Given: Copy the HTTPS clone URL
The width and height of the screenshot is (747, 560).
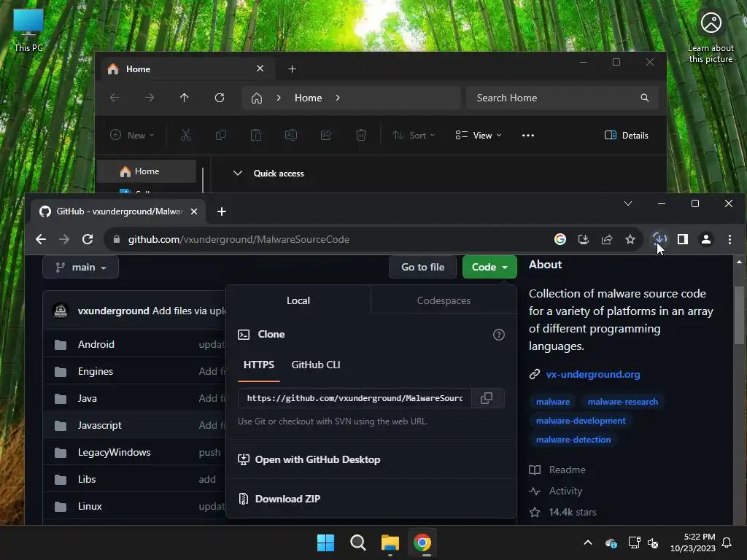Looking at the screenshot, I should 487,398.
